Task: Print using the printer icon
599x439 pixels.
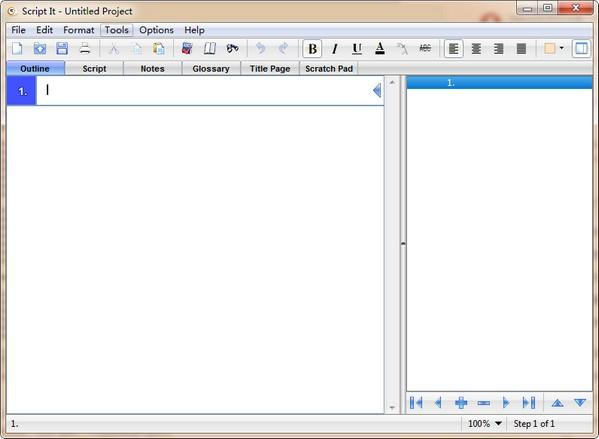Action: [84, 49]
